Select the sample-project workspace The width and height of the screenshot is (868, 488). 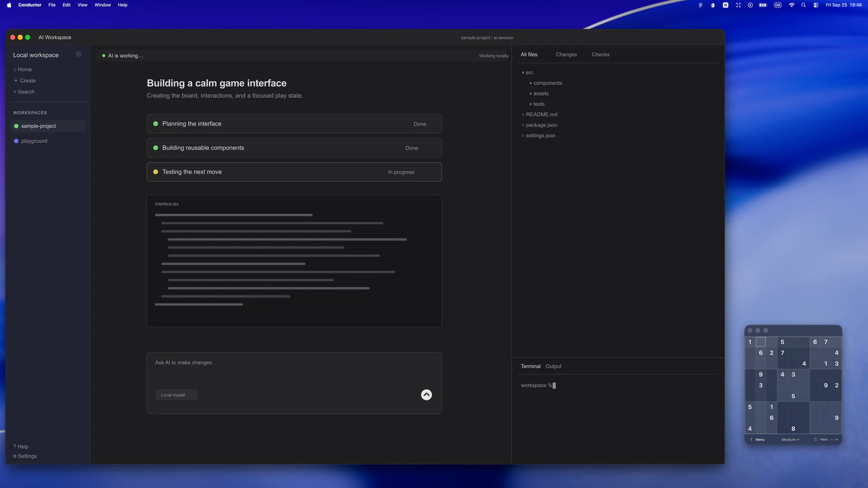(48, 126)
